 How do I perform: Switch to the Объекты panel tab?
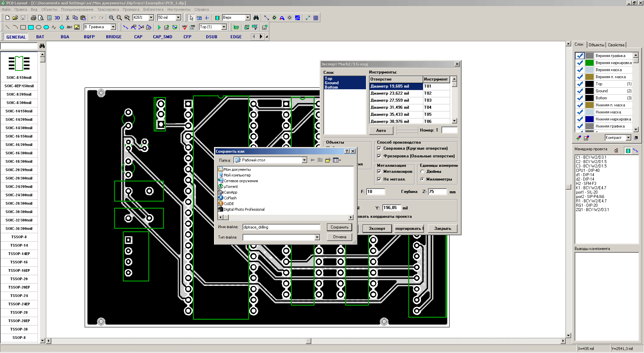pos(596,45)
